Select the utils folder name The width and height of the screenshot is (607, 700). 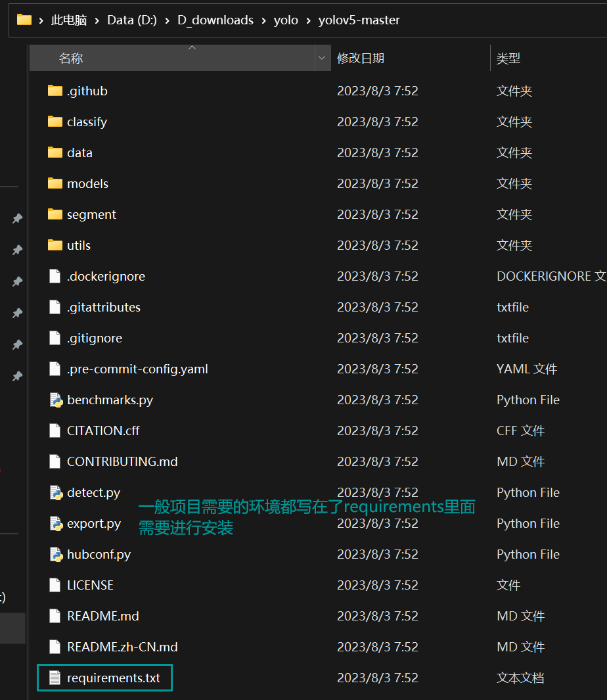(79, 245)
